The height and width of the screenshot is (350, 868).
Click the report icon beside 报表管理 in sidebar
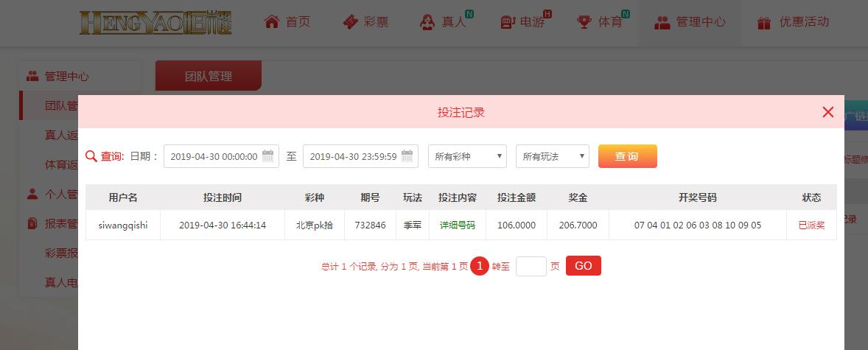(x=32, y=224)
